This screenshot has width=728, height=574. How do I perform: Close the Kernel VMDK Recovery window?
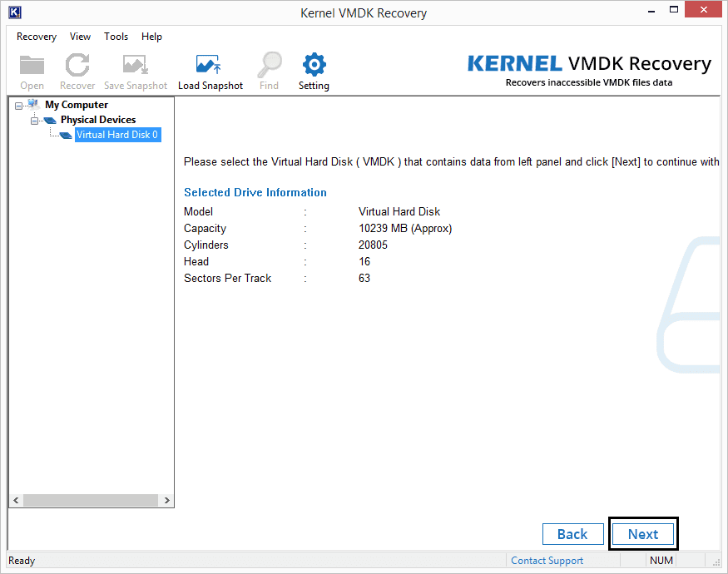[x=703, y=10]
